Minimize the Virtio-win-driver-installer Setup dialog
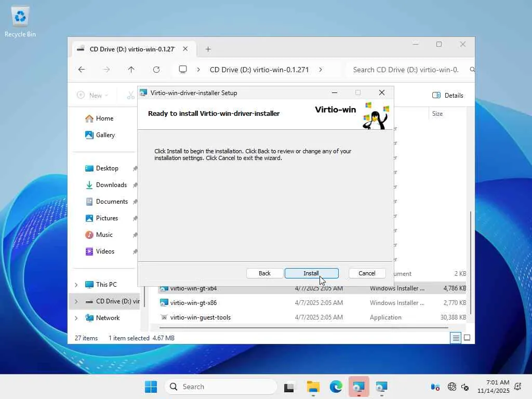Image resolution: width=532 pixels, height=399 pixels. [335, 92]
